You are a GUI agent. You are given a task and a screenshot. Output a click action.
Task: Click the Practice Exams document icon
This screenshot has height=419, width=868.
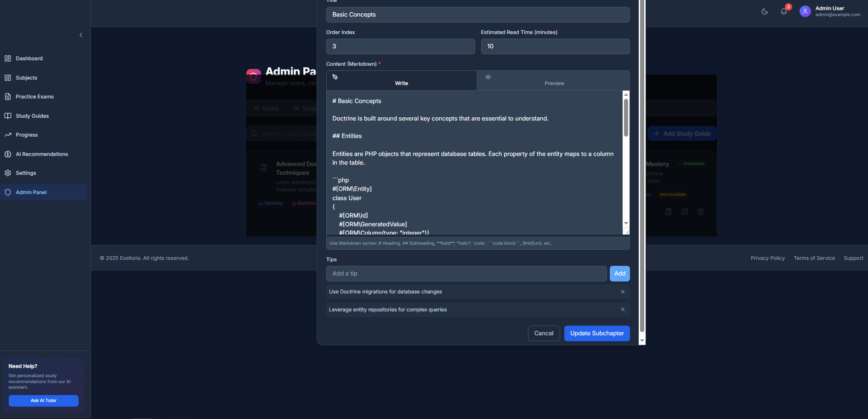pyautogui.click(x=8, y=97)
